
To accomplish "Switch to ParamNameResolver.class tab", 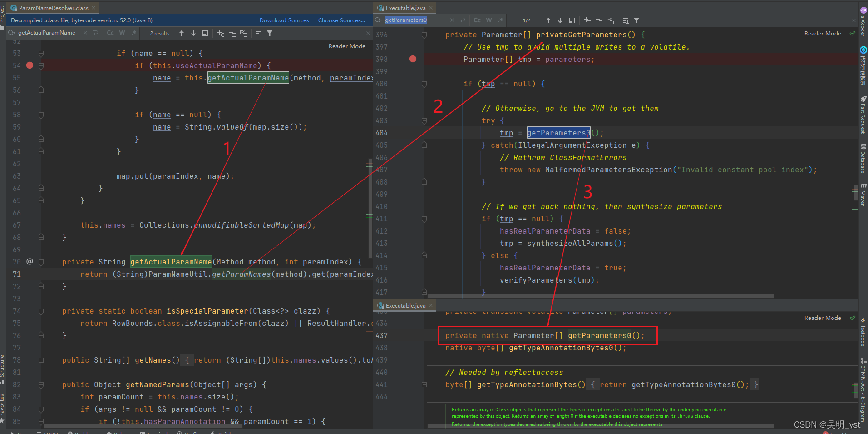I will [x=53, y=8].
